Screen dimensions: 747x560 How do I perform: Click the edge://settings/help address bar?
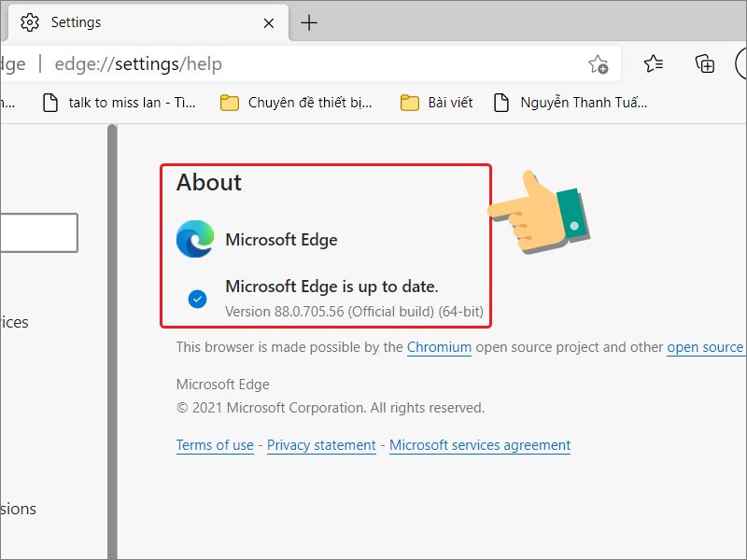click(x=310, y=63)
